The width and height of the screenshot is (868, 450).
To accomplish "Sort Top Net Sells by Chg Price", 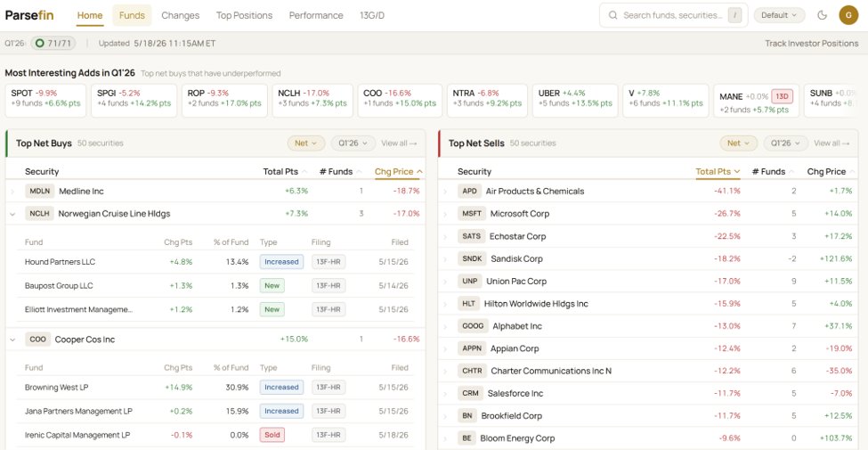I will [831, 172].
